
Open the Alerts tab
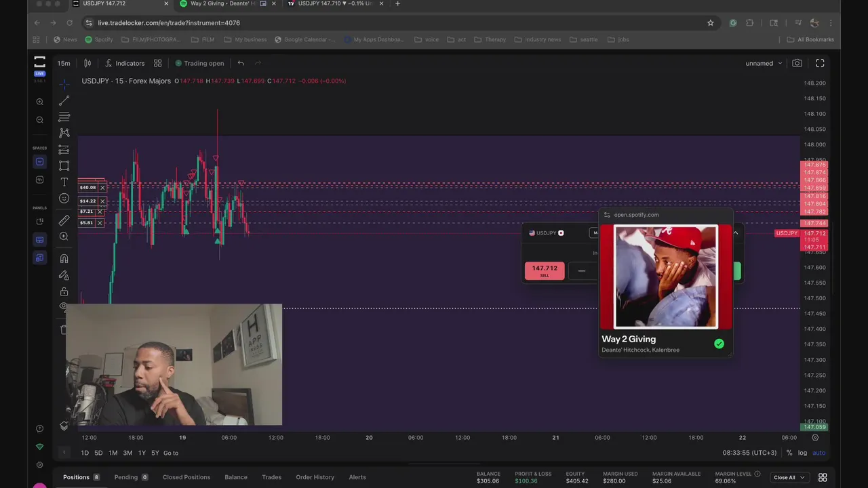357,477
